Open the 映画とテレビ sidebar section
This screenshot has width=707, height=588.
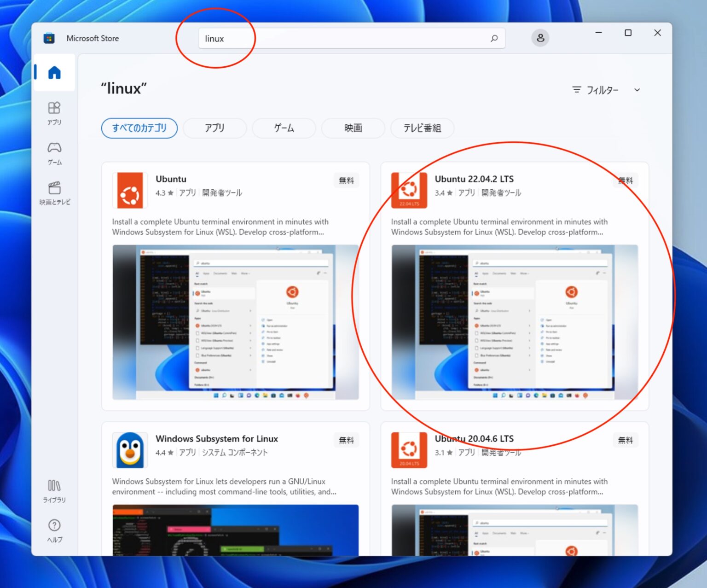54,192
